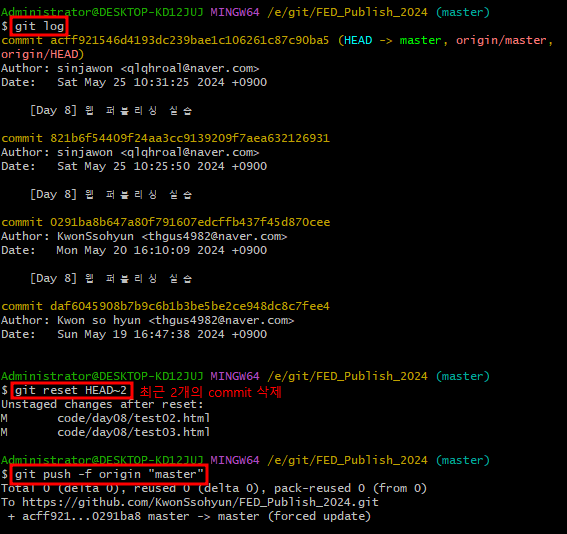Click commit hash daf6045908b7b9c6b1b3be5be2ce948dc8c7fee4
The width and height of the screenshot is (567, 534).
tap(190, 306)
